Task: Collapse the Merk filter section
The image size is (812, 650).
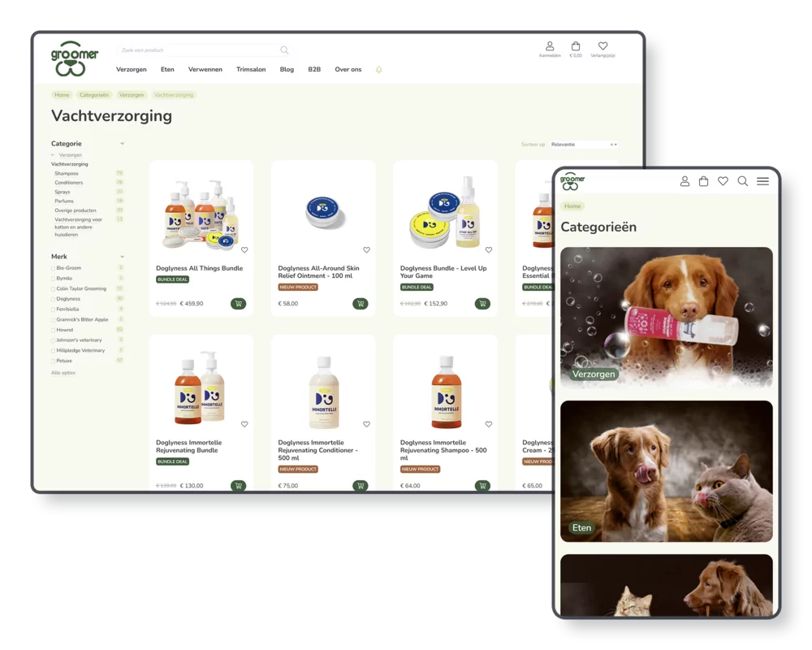Action: (x=123, y=257)
